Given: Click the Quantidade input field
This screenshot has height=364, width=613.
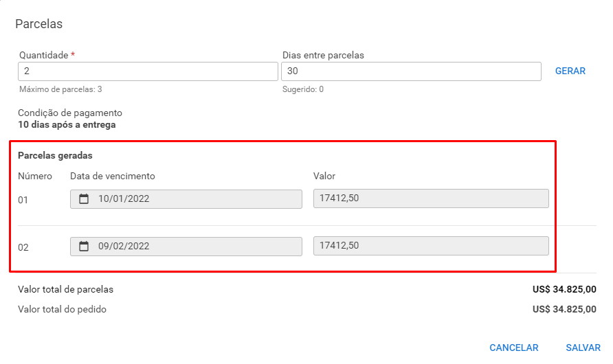Looking at the screenshot, I should coord(148,71).
